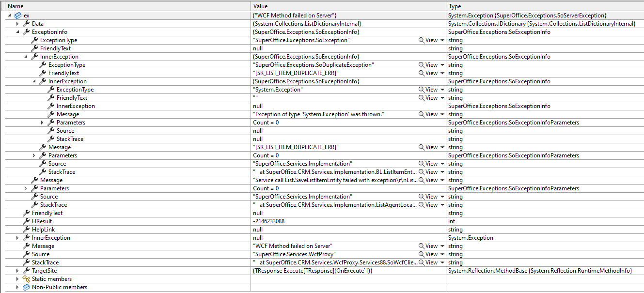Select the "SuperOffice.Services.WcfProxy" value text
The image size is (644, 293).
click(294, 254)
